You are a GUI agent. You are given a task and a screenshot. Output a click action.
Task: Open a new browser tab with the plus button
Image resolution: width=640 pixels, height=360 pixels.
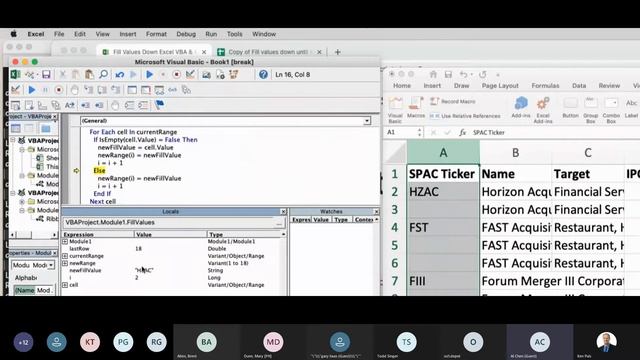pyautogui.click(x=338, y=52)
